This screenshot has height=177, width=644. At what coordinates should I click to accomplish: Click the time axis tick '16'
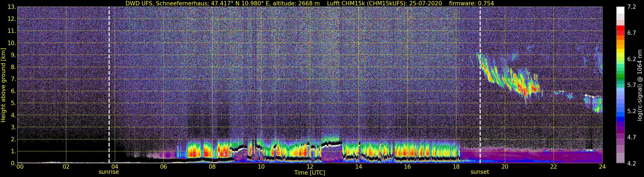click(407, 167)
